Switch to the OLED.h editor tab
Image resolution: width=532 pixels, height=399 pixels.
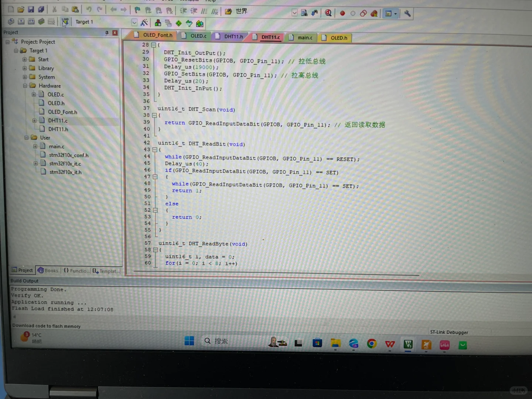(x=335, y=38)
